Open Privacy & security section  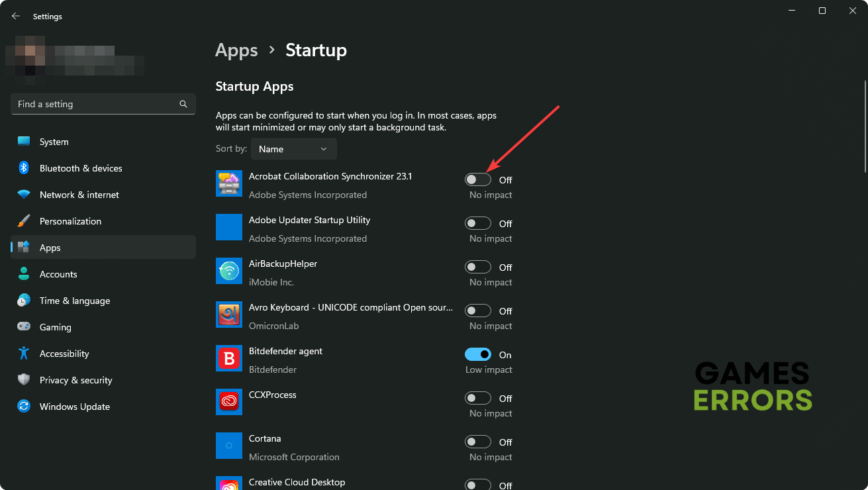[75, 380]
